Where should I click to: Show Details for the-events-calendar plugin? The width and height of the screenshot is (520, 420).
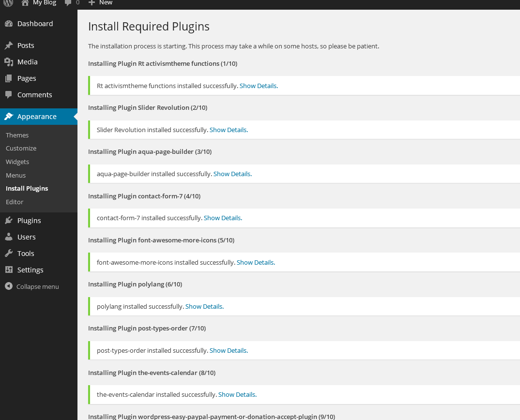tap(237, 395)
